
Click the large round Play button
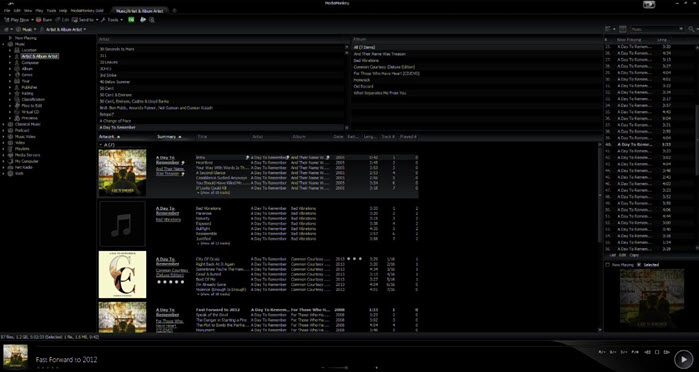(683, 359)
